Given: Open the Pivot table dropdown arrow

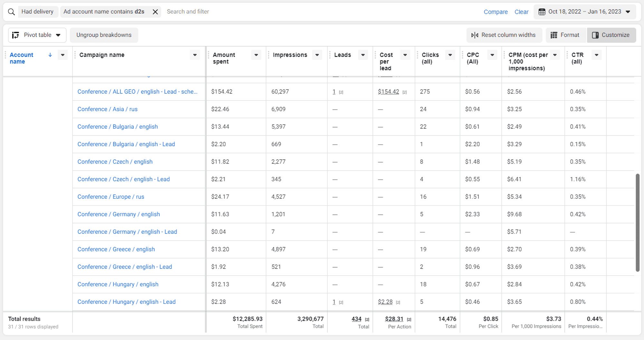Looking at the screenshot, I should (x=58, y=35).
